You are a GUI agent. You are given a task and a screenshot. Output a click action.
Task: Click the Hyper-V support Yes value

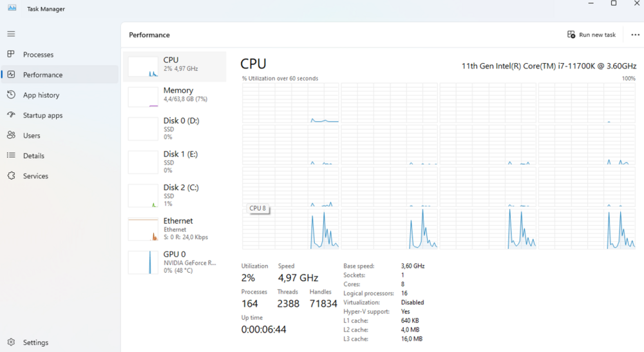405,311
